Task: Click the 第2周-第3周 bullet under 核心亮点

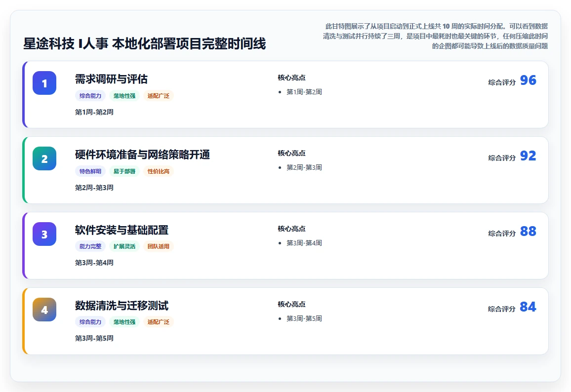Action: coord(304,167)
